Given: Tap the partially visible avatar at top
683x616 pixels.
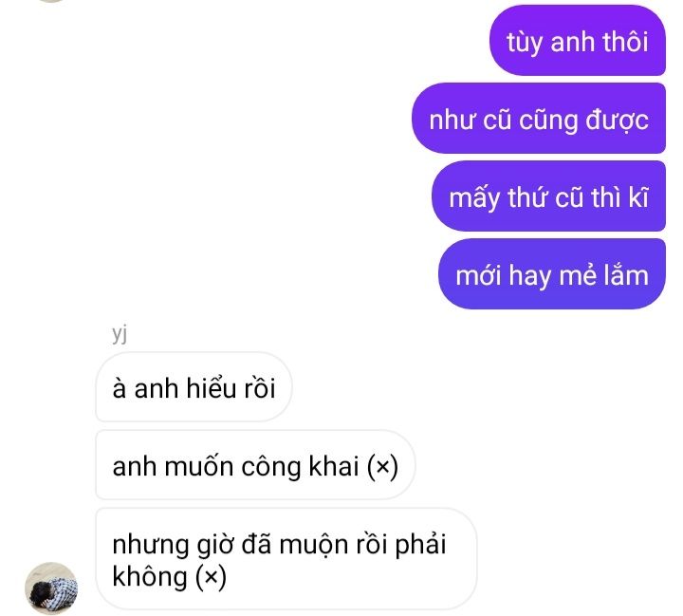Looking at the screenshot, I should pos(51,1).
